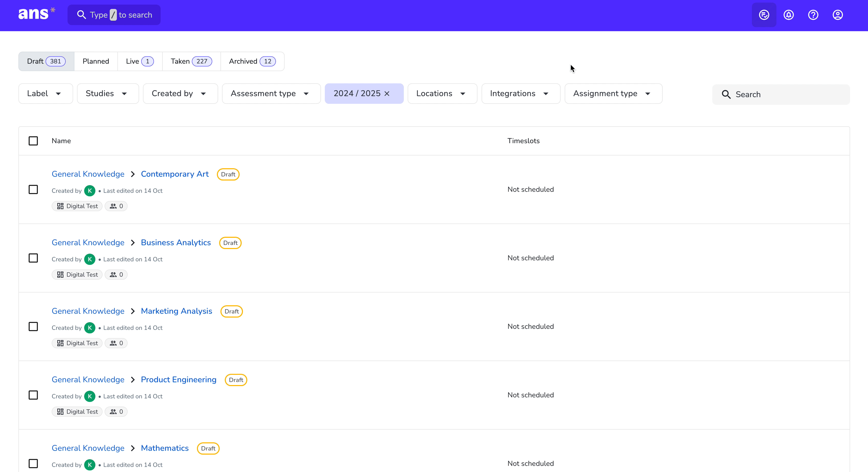Open the Locations filter dropdown
This screenshot has width=868, height=472.
tap(442, 94)
